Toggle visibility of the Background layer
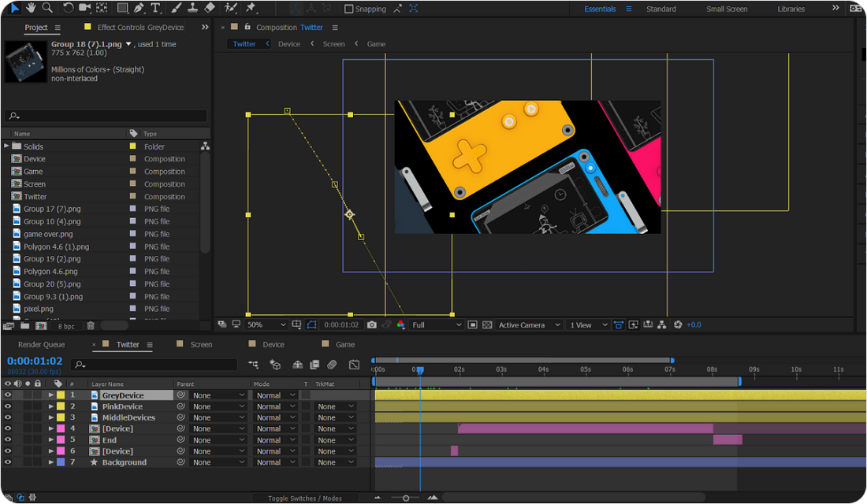867x504 pixels. click(8, 462)
